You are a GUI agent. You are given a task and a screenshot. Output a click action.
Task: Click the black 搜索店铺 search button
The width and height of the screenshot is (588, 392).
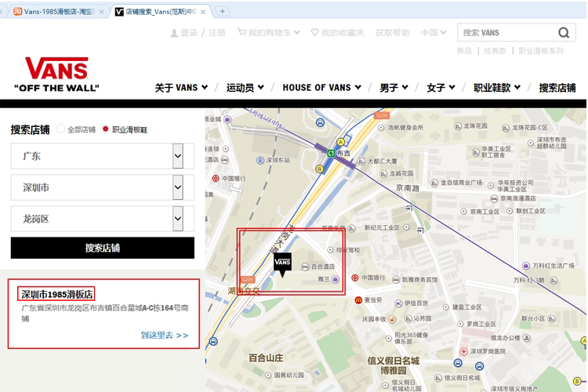coord(103,248)
